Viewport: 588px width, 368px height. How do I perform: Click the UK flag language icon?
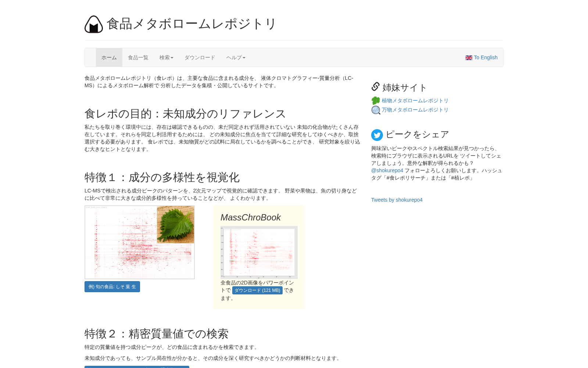click(x=469, y=58)
